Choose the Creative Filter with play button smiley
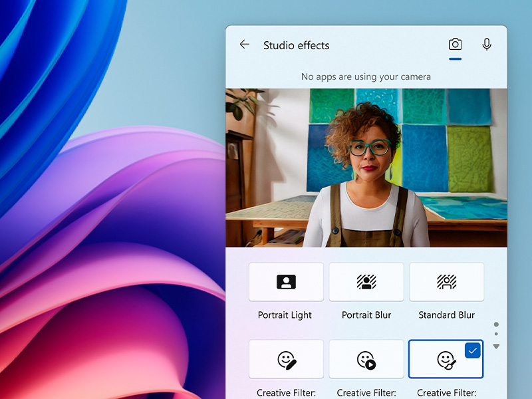The image size is (532, 399). (x=366, y=360)
